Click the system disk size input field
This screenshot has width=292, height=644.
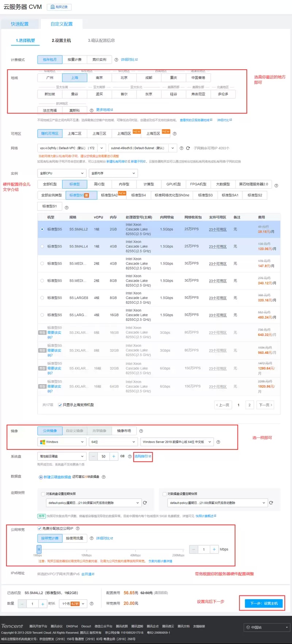[104, 456]
